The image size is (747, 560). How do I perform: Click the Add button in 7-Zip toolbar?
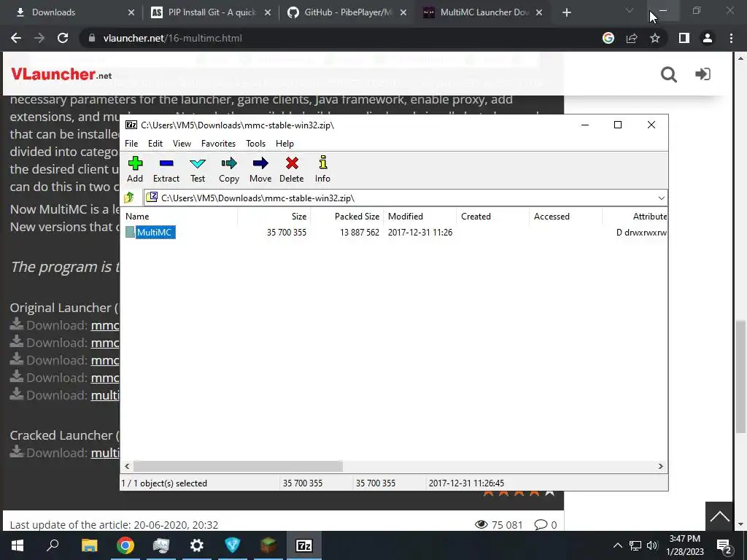135,169
